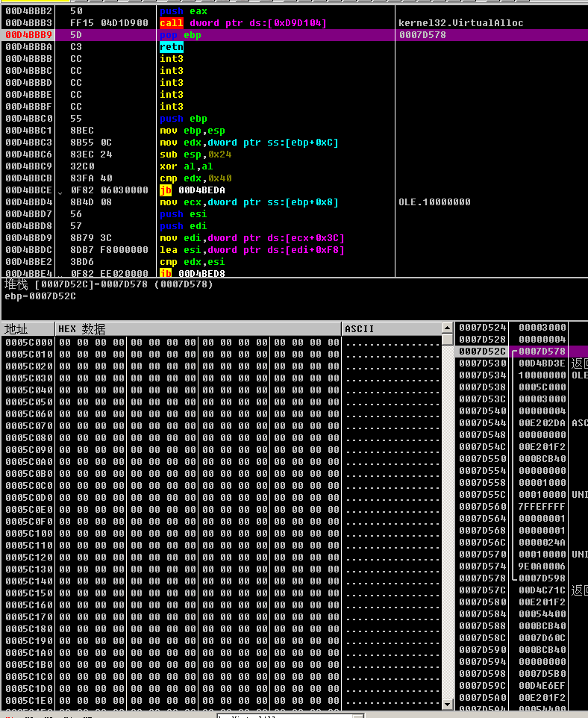Select the push edi instruction
Screen dimensions: 588x718
click(183, 225)
